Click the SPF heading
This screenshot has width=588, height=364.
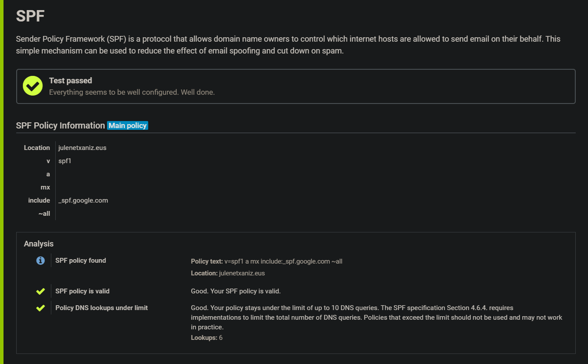click(30, 16)
